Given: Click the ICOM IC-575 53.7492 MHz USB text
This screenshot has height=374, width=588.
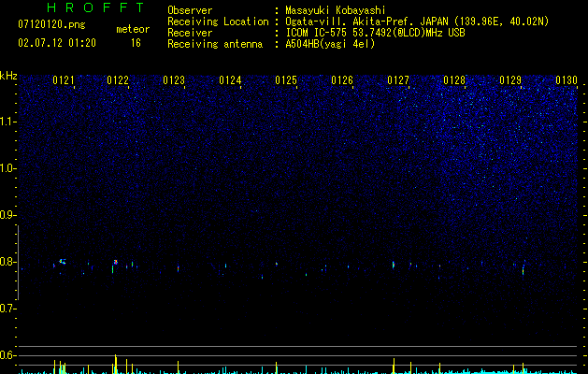Looking at the screenshot, I should [375, 33].
